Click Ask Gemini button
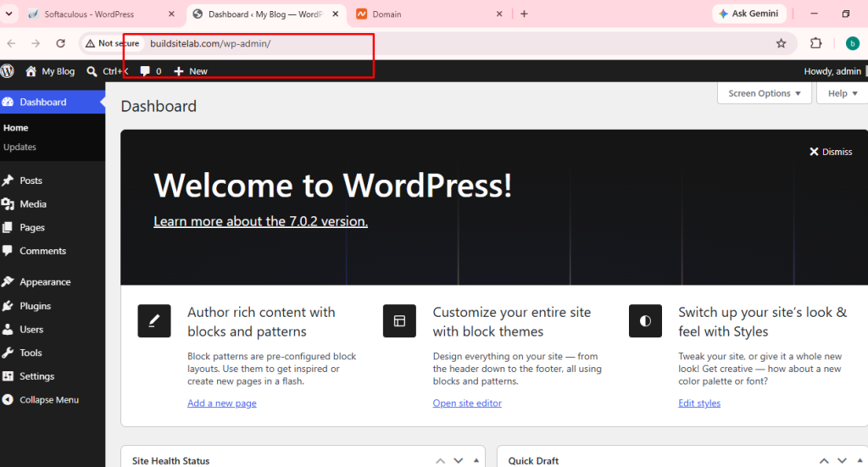Viewport: 868px width, 467px height. click(749, 14)
